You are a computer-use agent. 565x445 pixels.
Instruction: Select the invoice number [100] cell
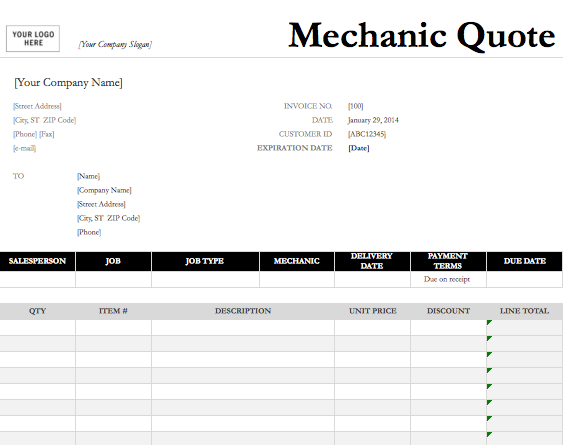(356, 106)
